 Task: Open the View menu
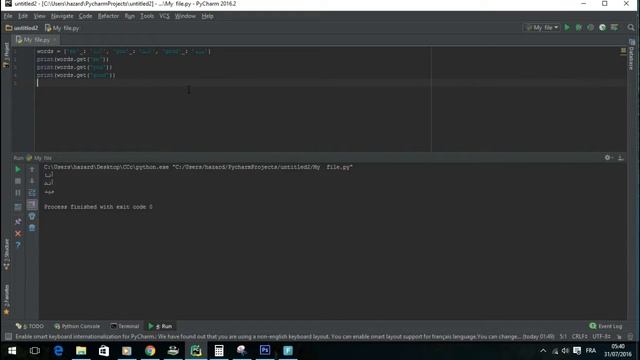[x=39, y=16]
